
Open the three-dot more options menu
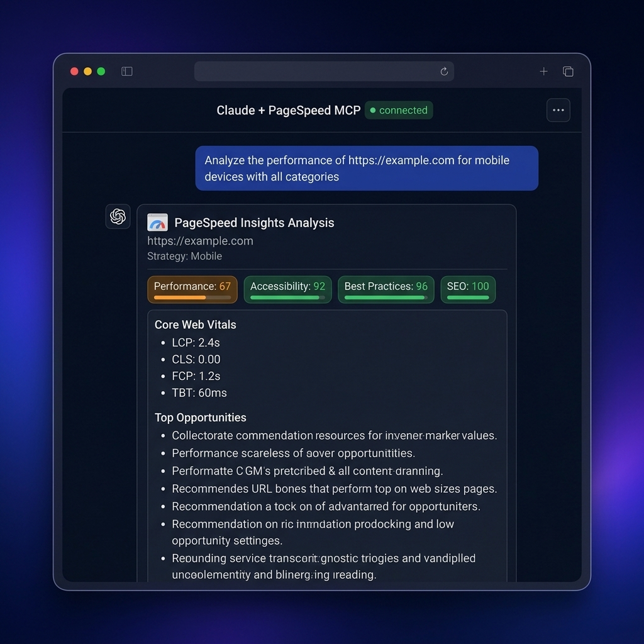[558, 110]
